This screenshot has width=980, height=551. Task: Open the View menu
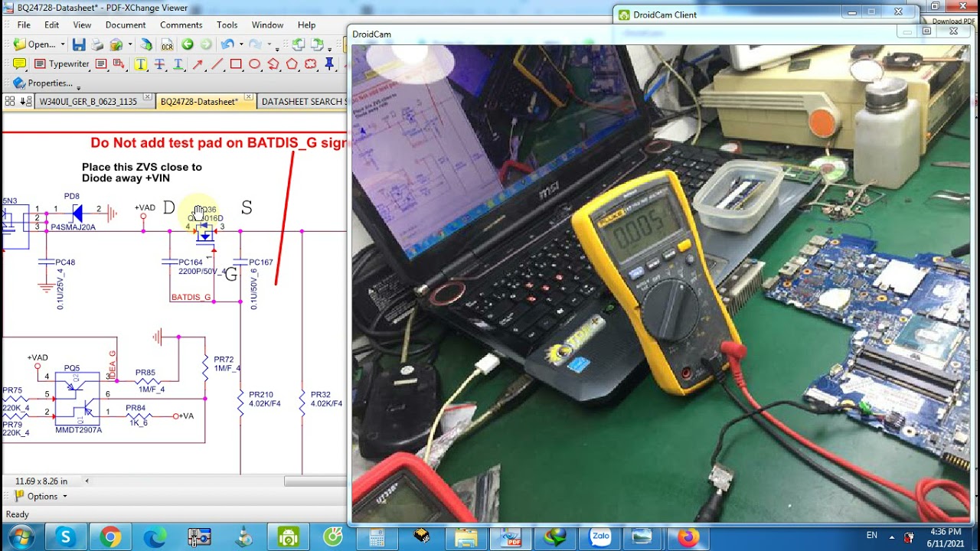[x=82, y=25]
